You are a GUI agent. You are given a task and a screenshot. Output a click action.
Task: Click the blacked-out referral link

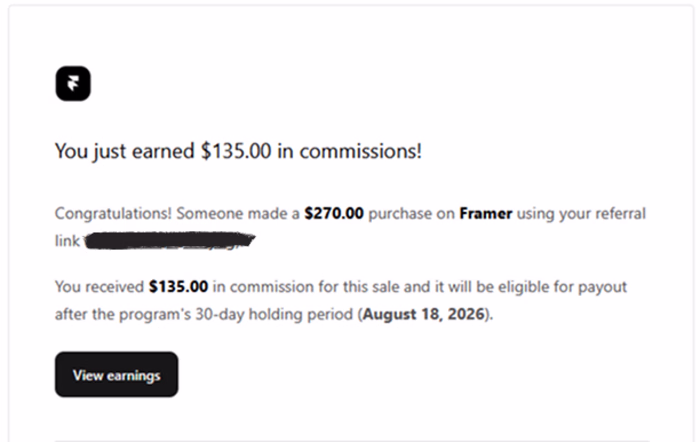click(170, 241)
